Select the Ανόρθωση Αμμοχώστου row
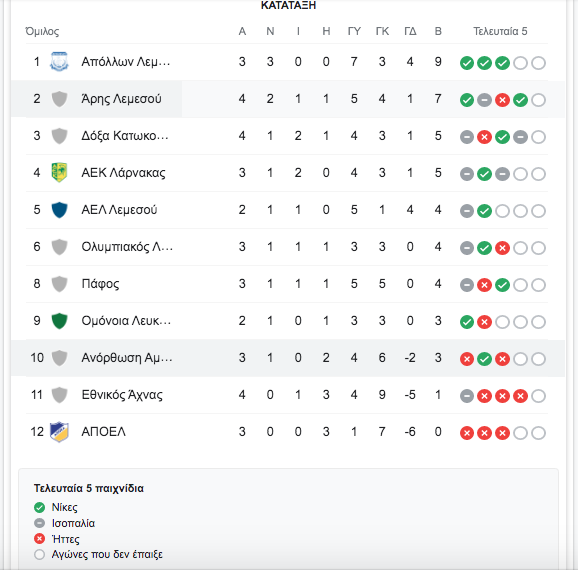This screenshot has height=570, width=578. click(288, 358)
